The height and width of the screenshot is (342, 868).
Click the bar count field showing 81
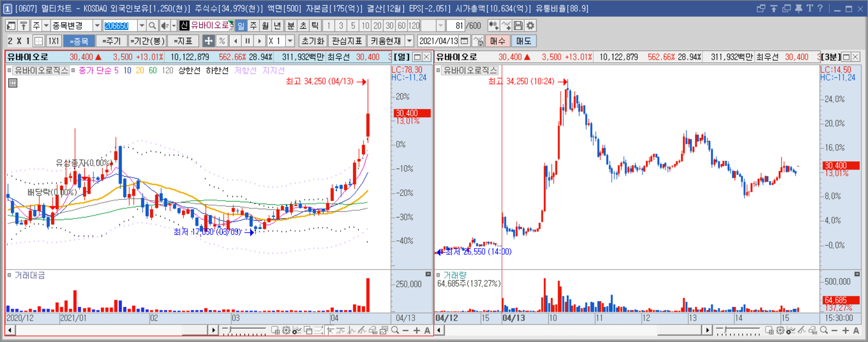[x=456, y=26]
